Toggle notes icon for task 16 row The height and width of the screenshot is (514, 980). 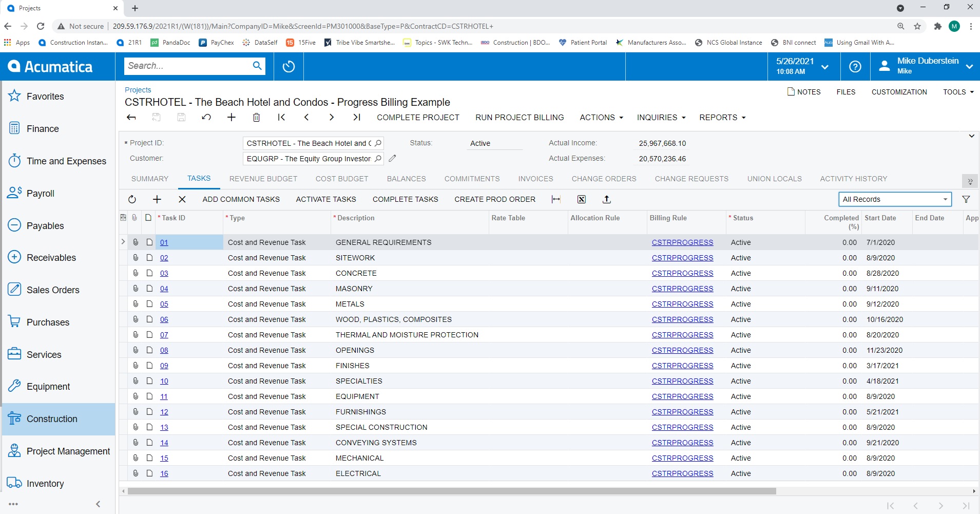coord(149,473)
